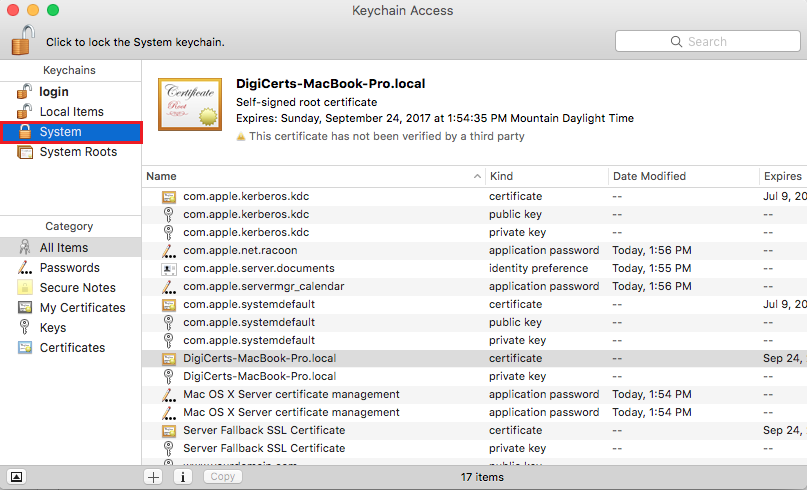807x490 pixels.
Task: Sort items by Kind column header
Action: tap(545, 176)
